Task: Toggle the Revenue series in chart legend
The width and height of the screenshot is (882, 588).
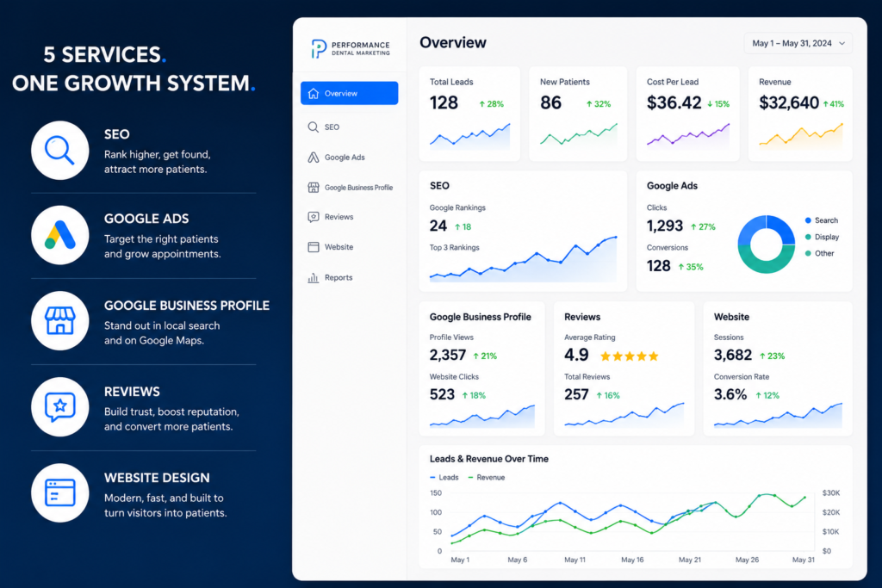Action: (487, 477)
